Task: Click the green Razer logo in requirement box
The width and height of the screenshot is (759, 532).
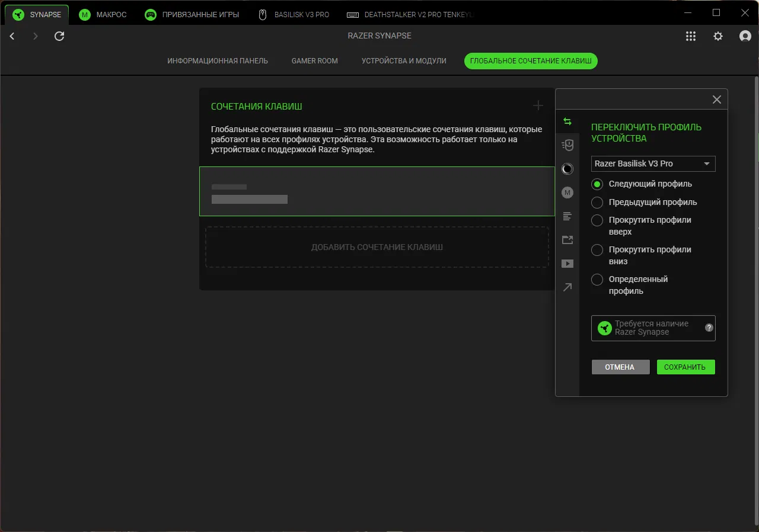Action: (604, 328)
